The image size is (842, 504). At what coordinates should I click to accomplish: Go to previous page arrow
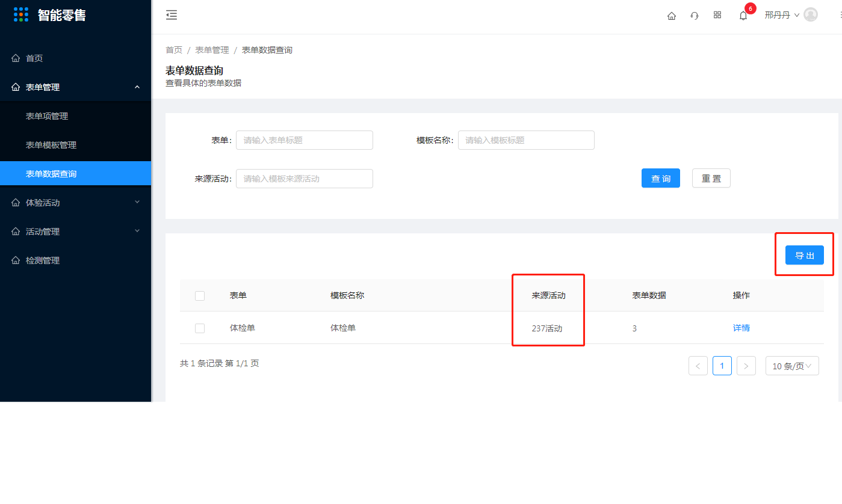point(698,366)
